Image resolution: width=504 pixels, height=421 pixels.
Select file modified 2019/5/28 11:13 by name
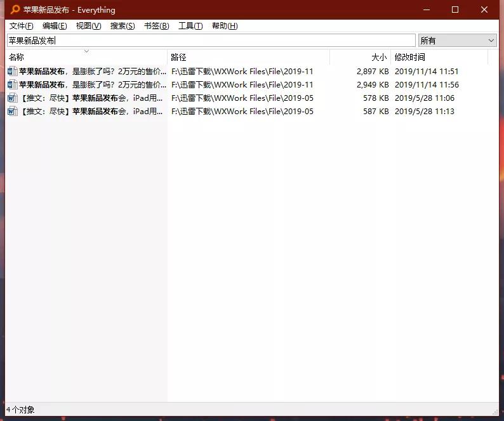point(92,112)
